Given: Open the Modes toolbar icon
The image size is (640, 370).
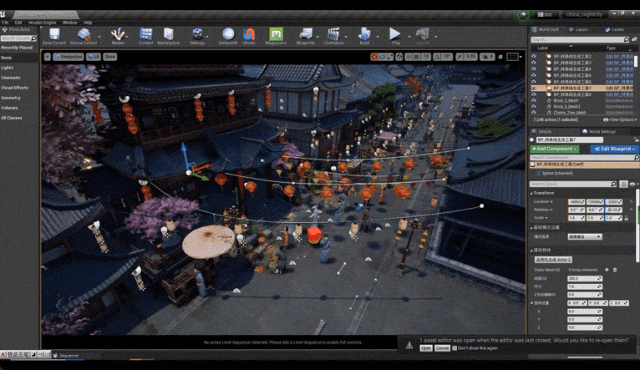Looking at the screenshot, I should coord(118,34).
